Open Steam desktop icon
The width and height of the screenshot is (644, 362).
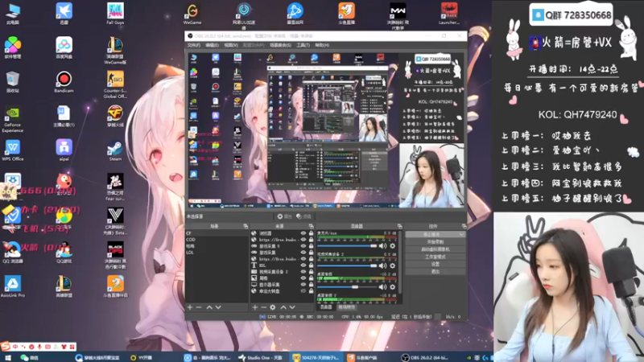coord(115,151)
